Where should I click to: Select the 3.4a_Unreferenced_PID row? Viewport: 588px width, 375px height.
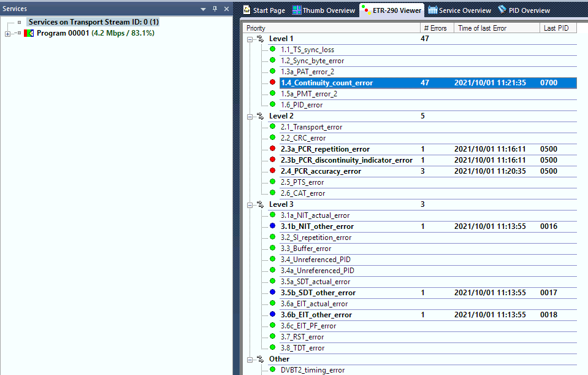[428, 271]
